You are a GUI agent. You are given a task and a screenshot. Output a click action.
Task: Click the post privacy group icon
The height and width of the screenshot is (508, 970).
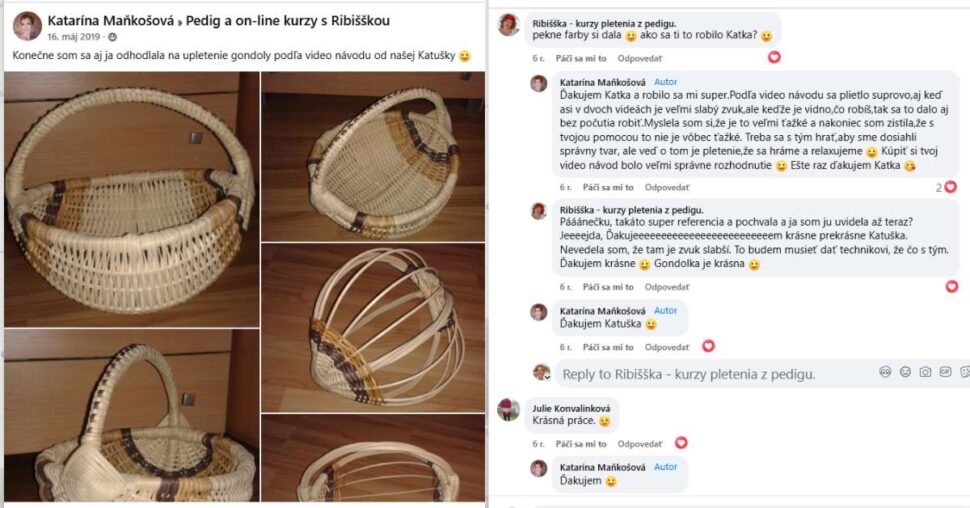pos(112,37)
